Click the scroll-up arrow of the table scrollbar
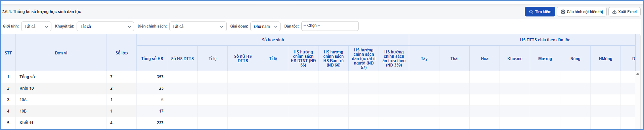The width and height of the screenshot is (644, 130). 638,74
